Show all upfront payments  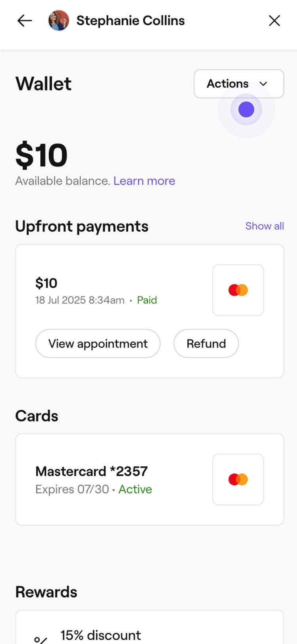tap(265, 226)
